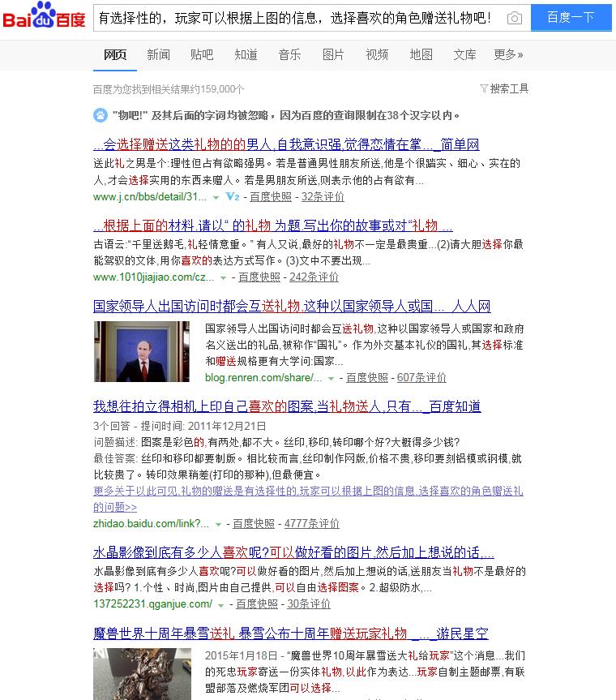The width and height of the screenshot is (616, 700).
Task: Click result count text 约159,000个
Action: click(217, 89)
